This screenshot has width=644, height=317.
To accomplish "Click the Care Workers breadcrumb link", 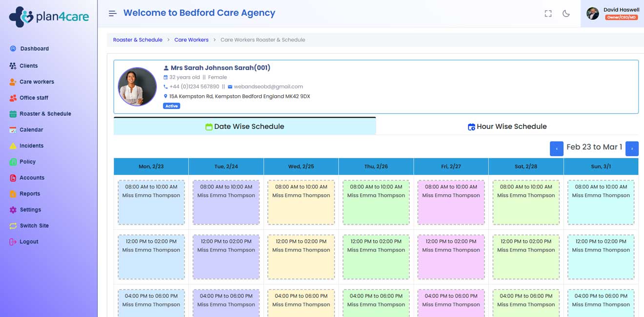I will pos(191,40).
